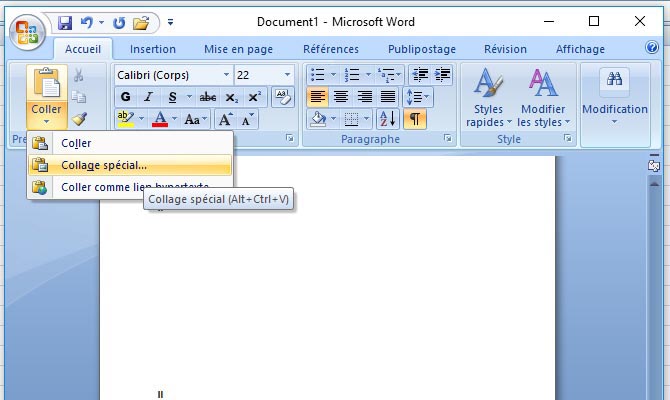Image resolution: width=670 pixels, height=400 pixels.
Task: Switch to the Accueil tab
Action: point(83,49)
